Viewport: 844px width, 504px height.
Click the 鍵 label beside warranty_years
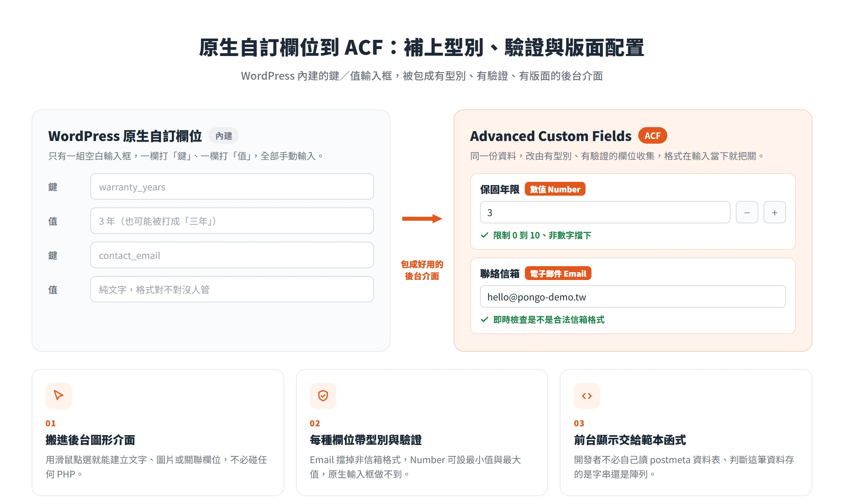[x=53, y=187]
